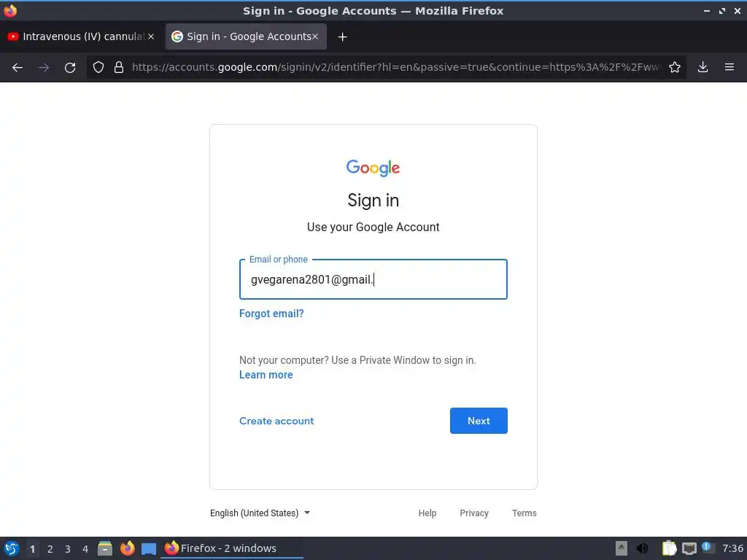This screenshot has height=560, width=747.
Task: Bookmark this page with the star icon
Action: coord(675,67)
